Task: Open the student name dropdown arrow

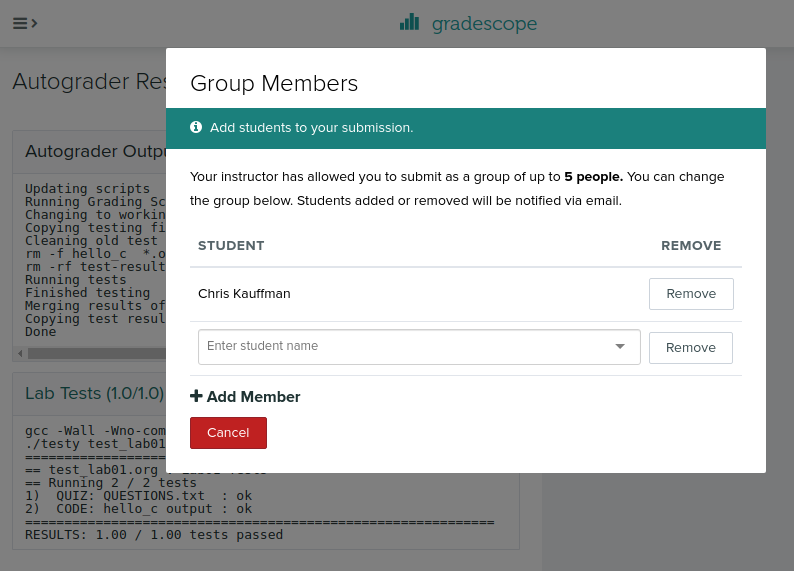Action: [x=620, y=346]
